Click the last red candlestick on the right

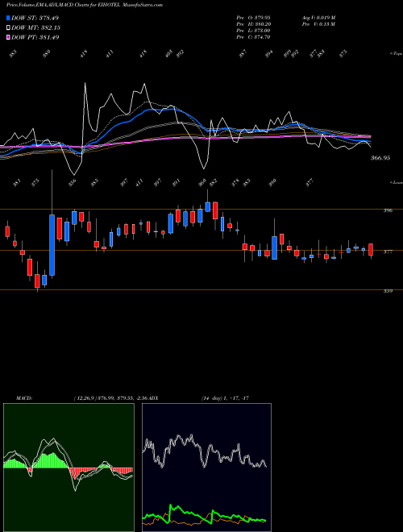pyautogui.click(x=371, y=249)
